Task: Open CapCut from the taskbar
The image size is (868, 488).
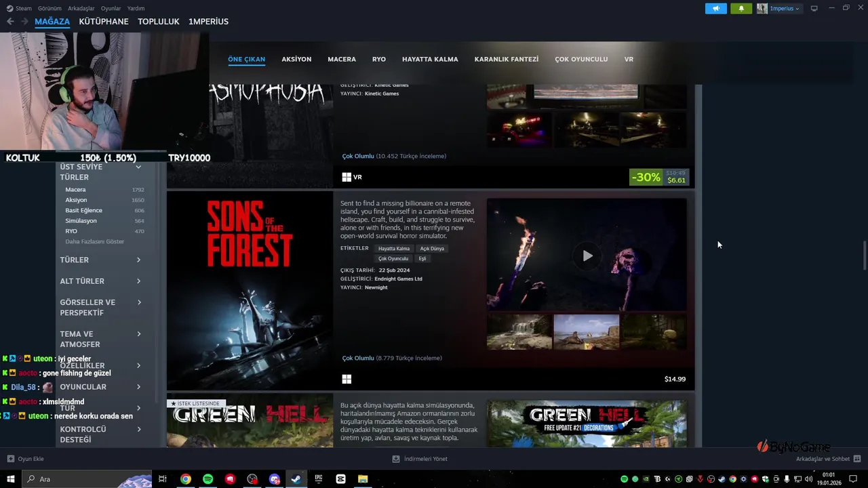Action: [x=340, y=479]
